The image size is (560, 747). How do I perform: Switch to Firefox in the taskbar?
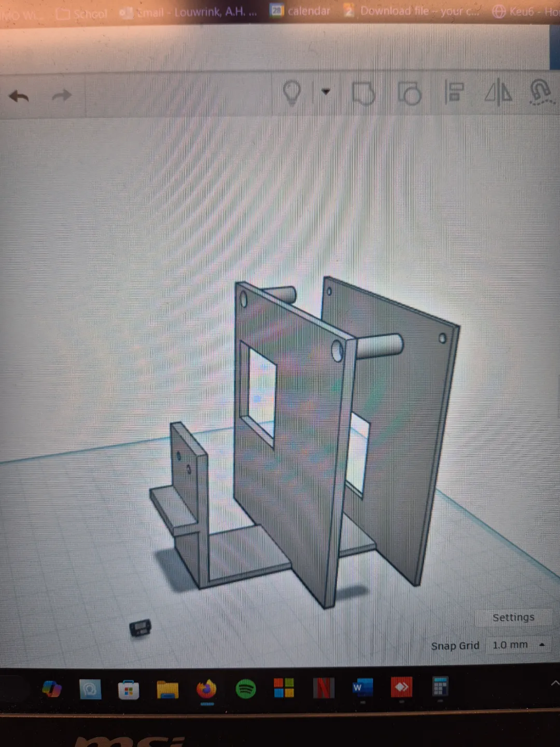tap(206, 689)
